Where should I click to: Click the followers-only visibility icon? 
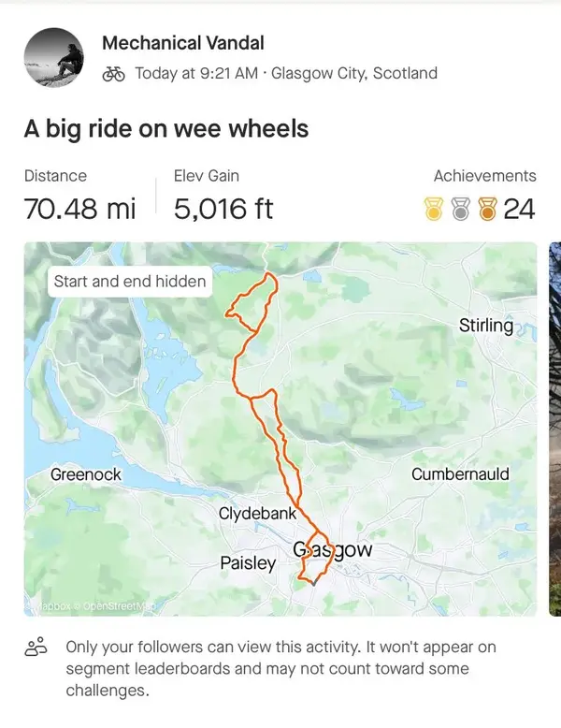coord(36,647)
